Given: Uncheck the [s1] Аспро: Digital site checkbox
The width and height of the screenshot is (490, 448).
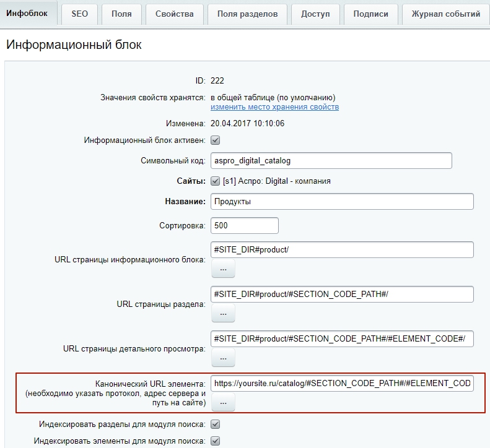Looking at the screenshot, I should coord(216,181).
